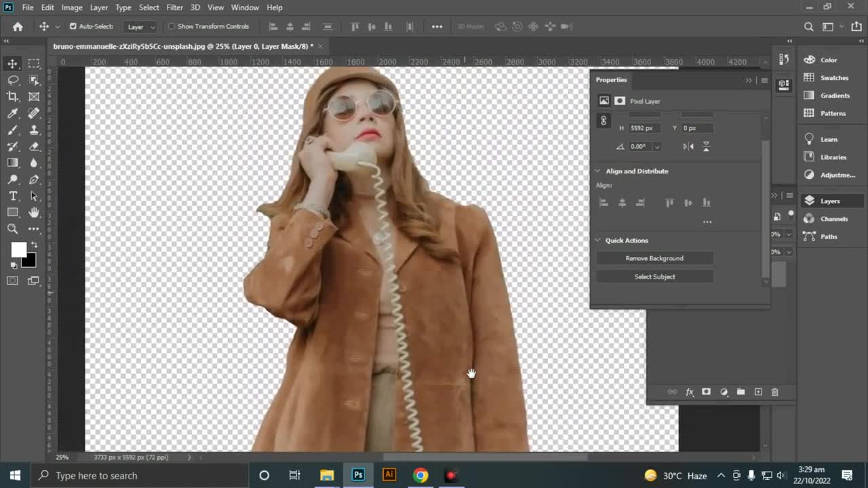Open the Auto-Select Layer dropdown
The width and height of the screenshot is (868, 488).
tap(141, 26)
